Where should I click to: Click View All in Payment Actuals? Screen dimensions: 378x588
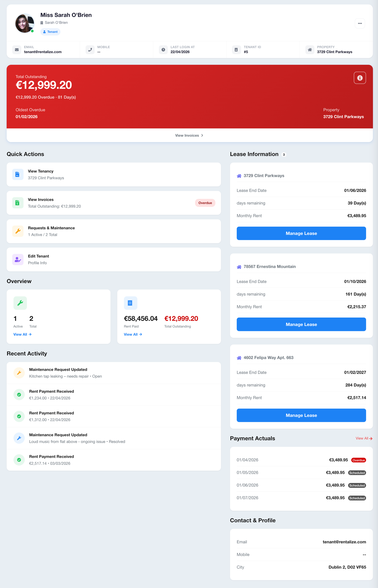tap(364, 438)
